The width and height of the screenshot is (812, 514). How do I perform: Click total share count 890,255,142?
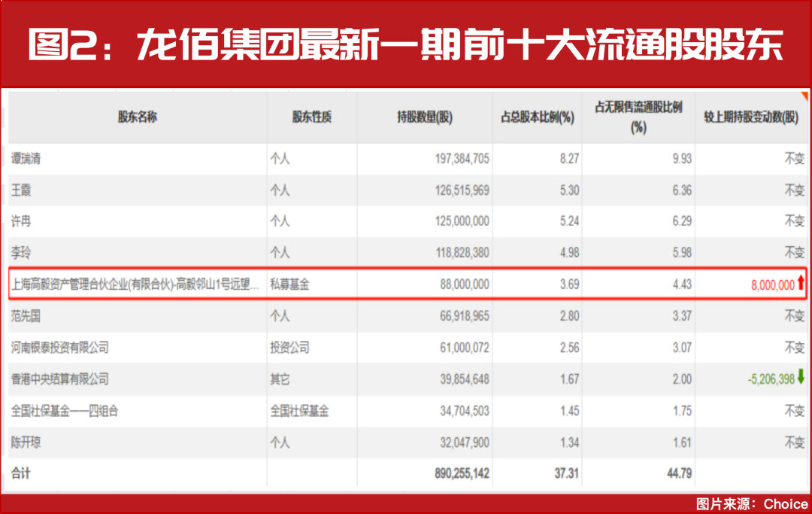[x=462, y=473]
